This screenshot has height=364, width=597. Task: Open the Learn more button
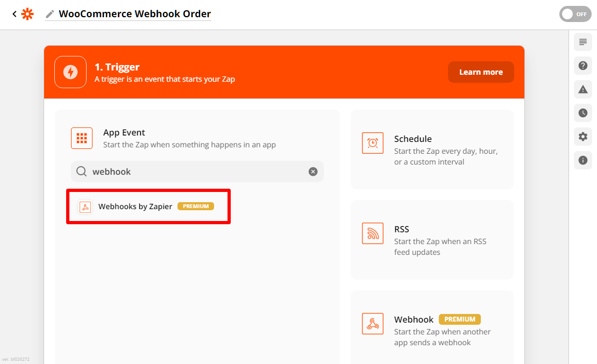[481, 72]
